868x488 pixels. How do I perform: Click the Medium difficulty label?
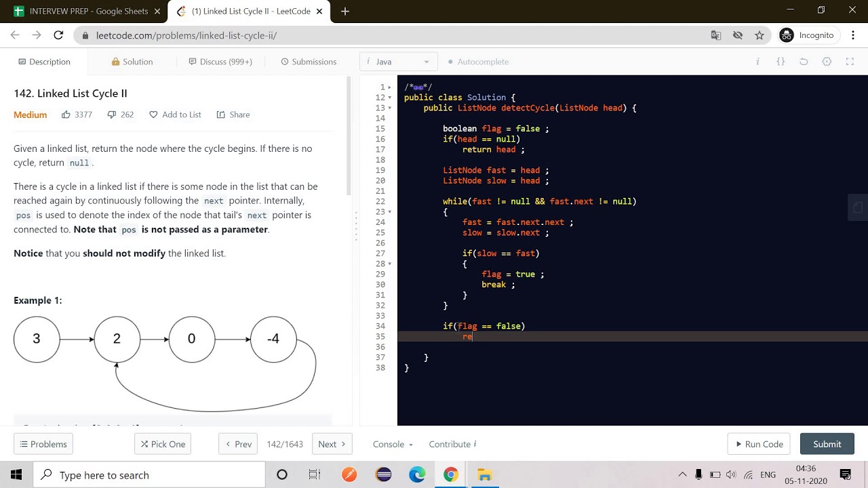pos(31,115)
